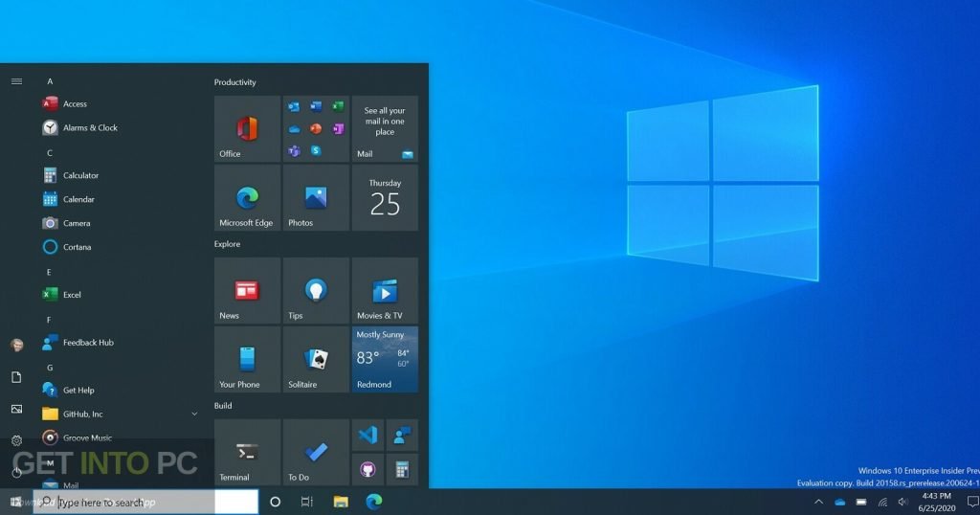This screenshot has width=980, height=515.
Task: Open Task View on the taskbar
Action: (x=306, y=502)
